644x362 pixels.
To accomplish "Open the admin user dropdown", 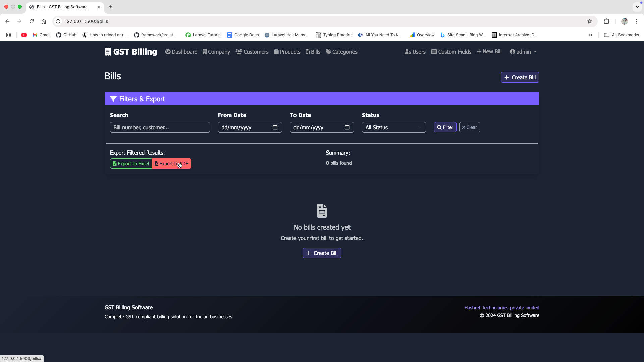I will 523,52.
